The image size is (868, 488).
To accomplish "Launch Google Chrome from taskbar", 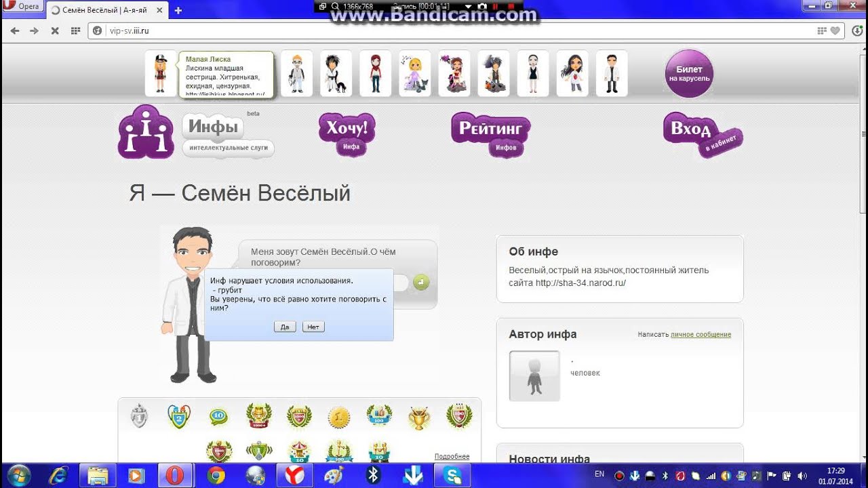I will 216,476.
